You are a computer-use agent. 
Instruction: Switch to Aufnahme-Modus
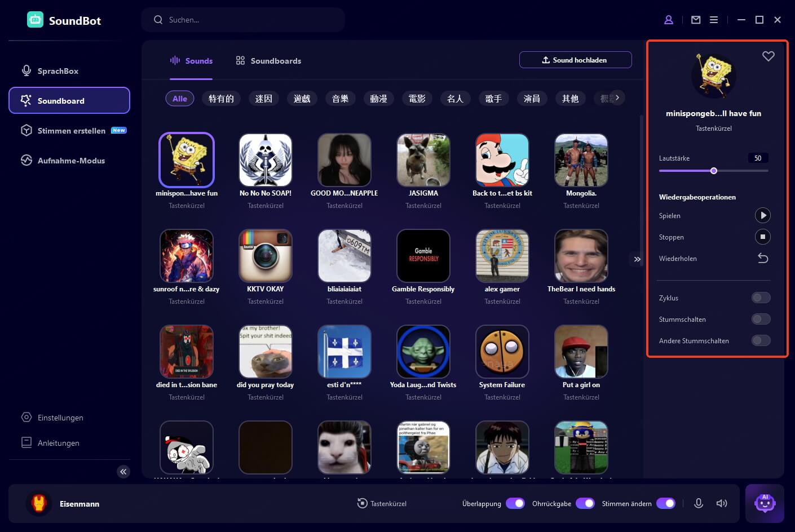[71, 161]
